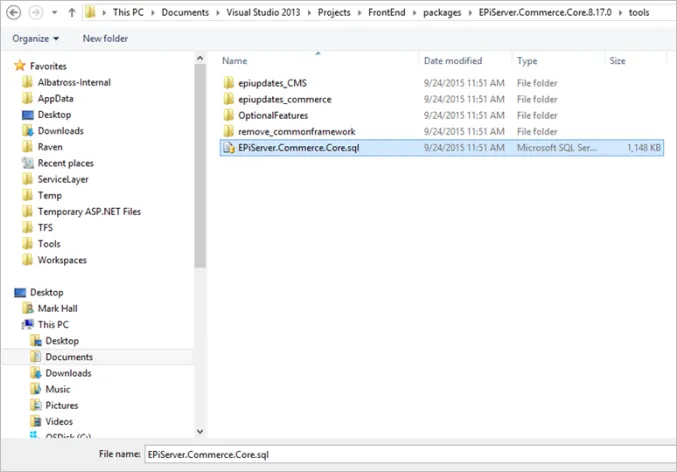Screen dimensions: 677x472
Task: Click the File name input field
Action: point(410,454)
